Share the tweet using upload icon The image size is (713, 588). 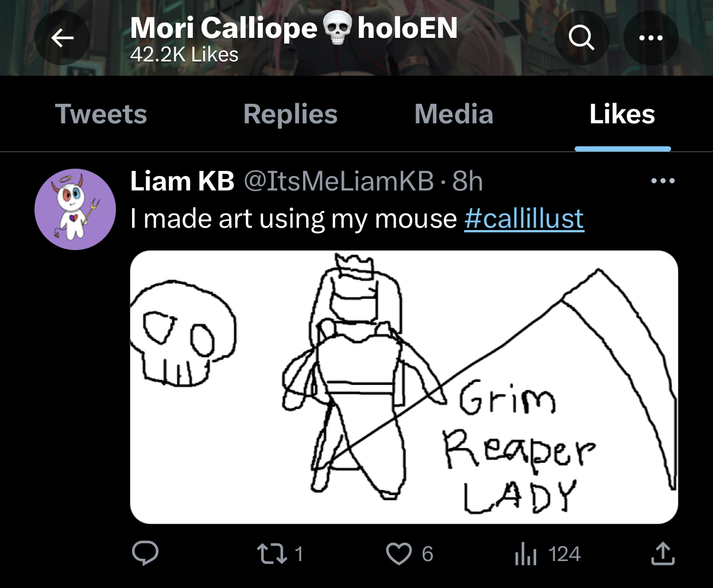tap(662, 554)
